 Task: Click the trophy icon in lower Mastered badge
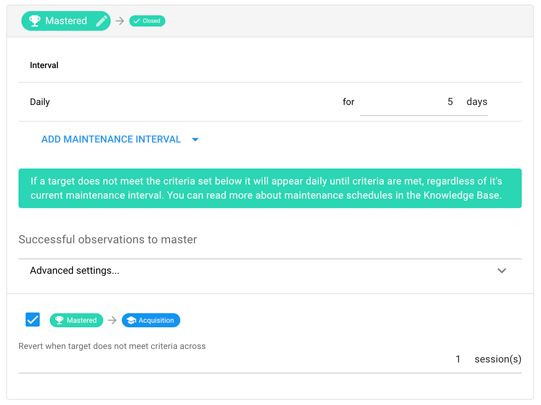(59, 320)
